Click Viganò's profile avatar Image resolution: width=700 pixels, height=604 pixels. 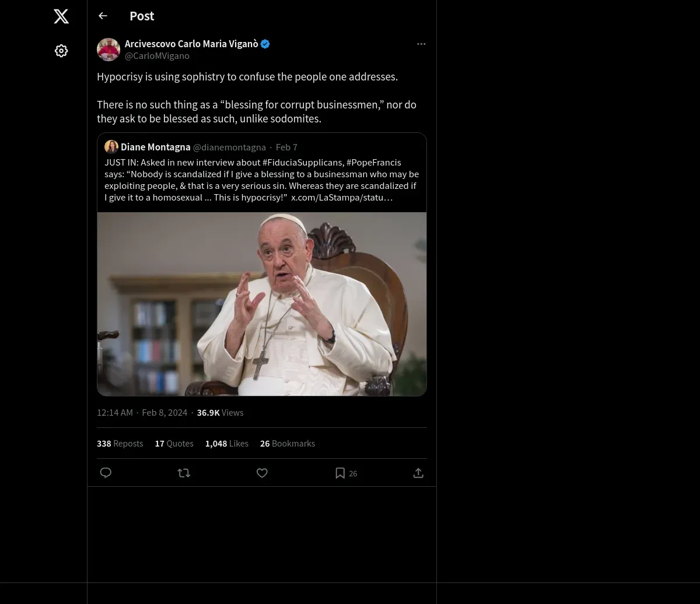point(108,50)
